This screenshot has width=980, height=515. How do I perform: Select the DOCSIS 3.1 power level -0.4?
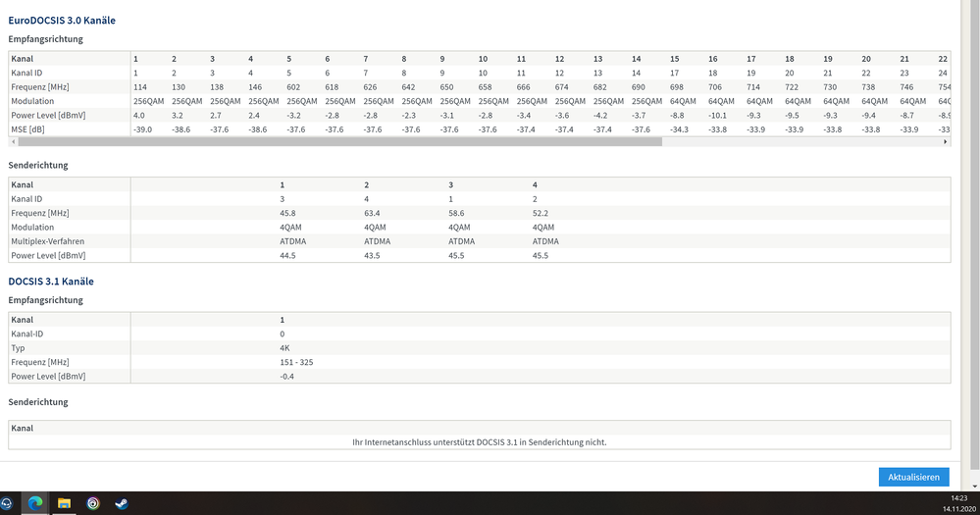(286, 377)
